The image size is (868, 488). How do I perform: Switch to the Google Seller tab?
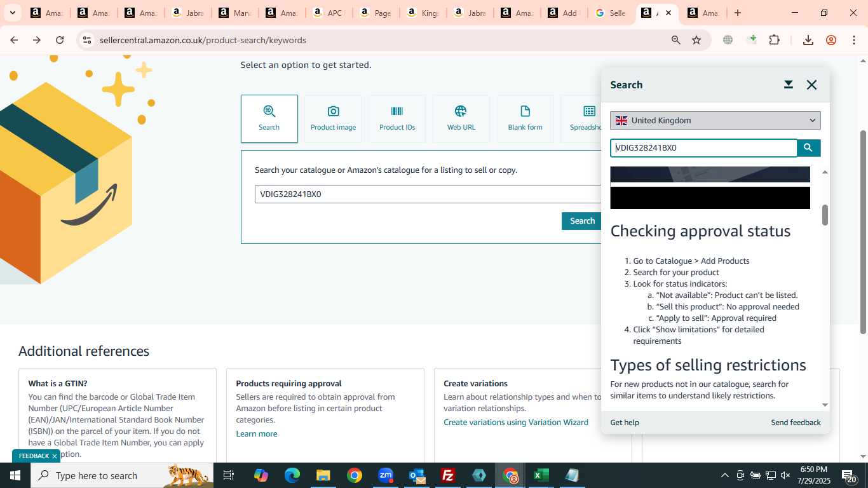[x=610, y=13]
